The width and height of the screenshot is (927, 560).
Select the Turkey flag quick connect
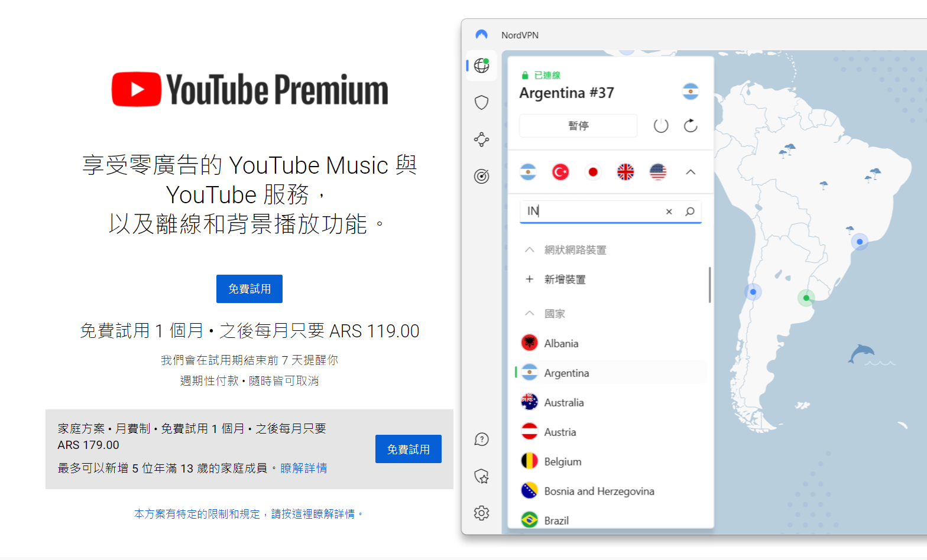coord(560,172)
